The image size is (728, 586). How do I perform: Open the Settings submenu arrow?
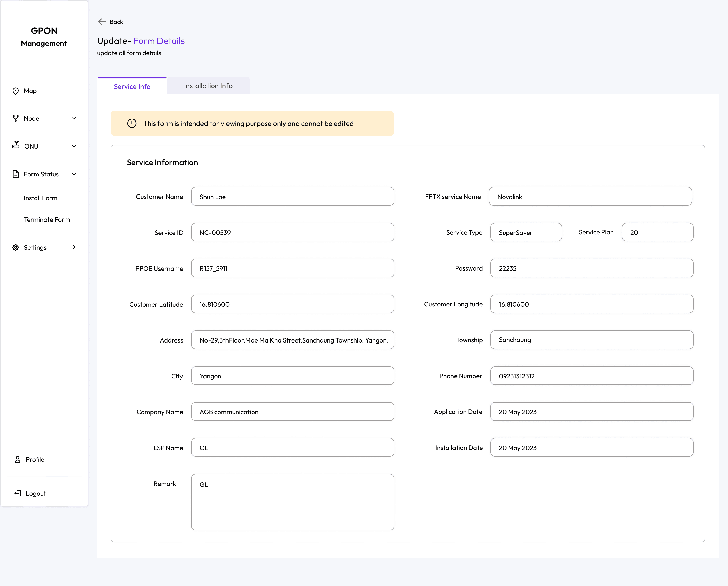[x=74, y=247]
